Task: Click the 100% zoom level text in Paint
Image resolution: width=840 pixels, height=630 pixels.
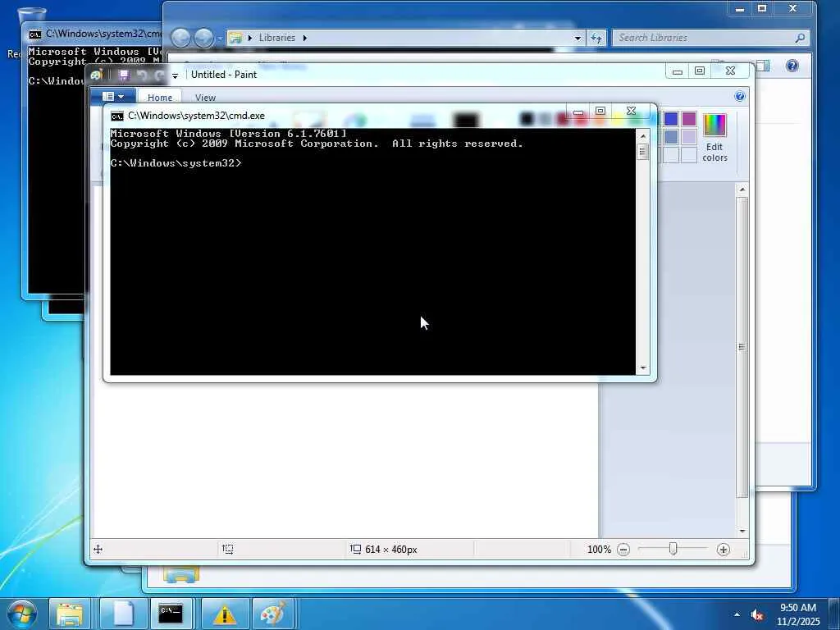Action: click(x=599, y=549)
